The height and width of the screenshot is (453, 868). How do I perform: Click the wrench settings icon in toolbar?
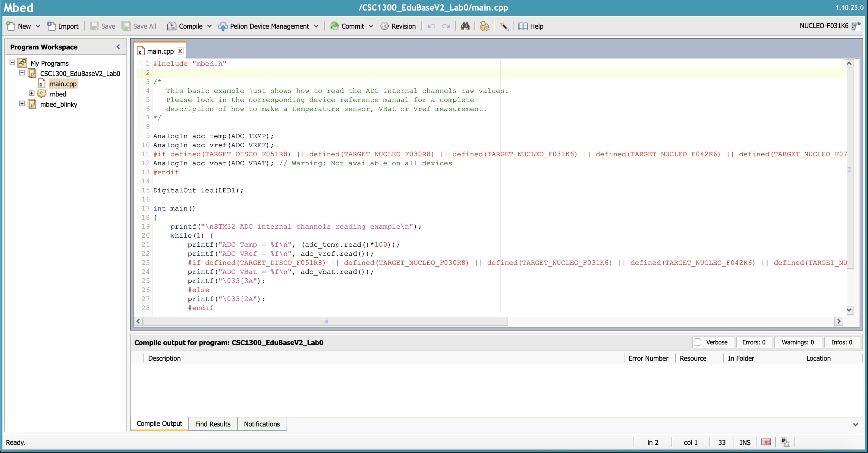pyautogui.click(x=504, y=26)
